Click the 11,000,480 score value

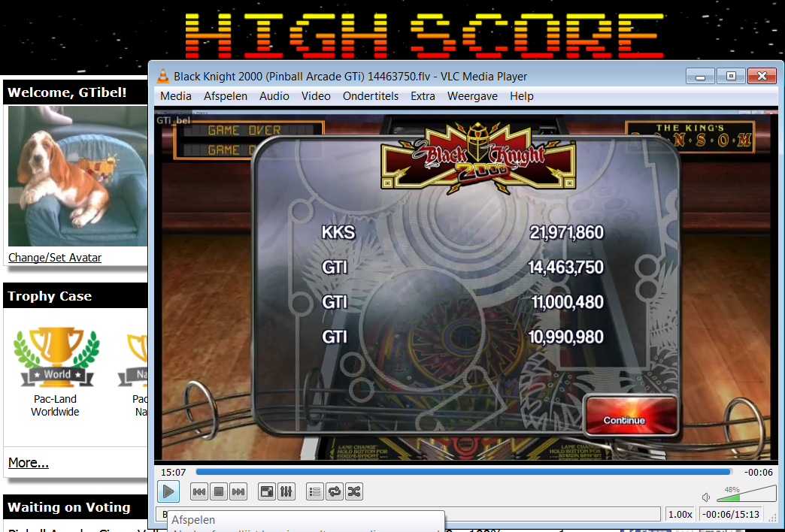pyautogui.click(x=567, y=302)
